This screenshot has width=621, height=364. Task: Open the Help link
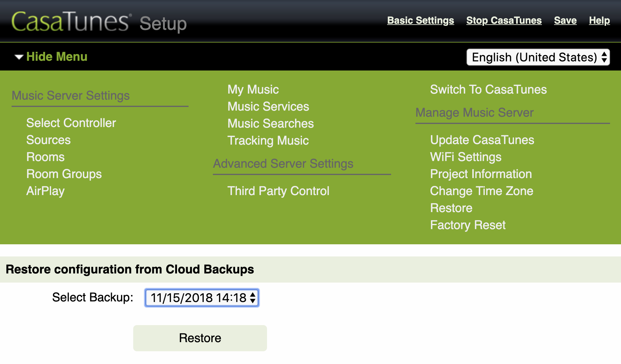point(599,20)
